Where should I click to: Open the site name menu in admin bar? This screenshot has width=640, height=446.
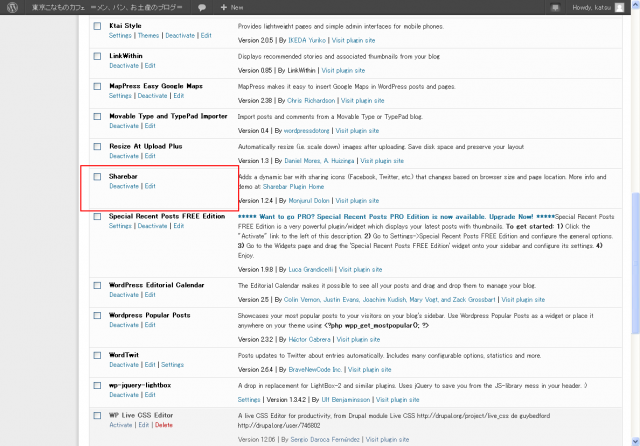click(x=107, y=7)
